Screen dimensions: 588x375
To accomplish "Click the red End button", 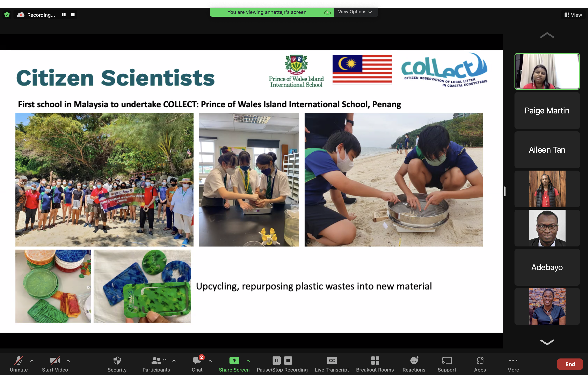I will click(x=570, y=364).
